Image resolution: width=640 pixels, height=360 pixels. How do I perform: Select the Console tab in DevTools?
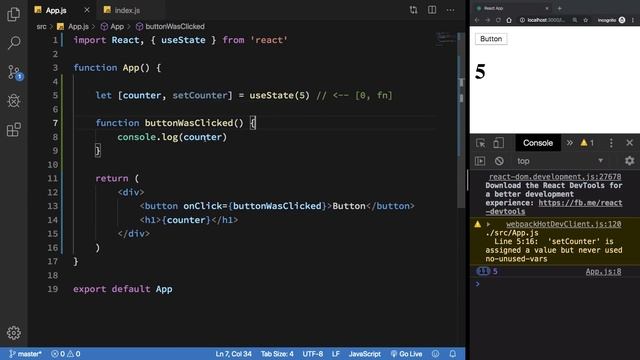pos(538,143)
